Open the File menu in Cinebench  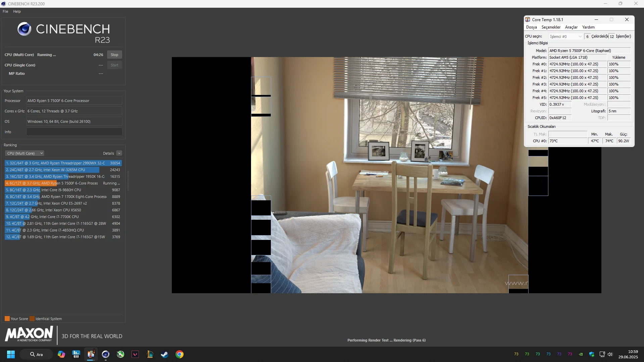[x=5, y=11]
